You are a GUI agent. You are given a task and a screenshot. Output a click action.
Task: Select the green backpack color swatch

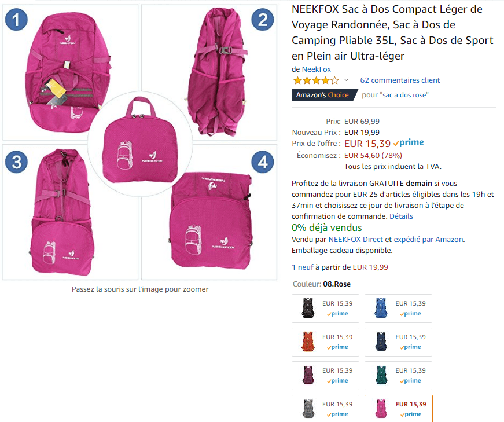point(398,375)
